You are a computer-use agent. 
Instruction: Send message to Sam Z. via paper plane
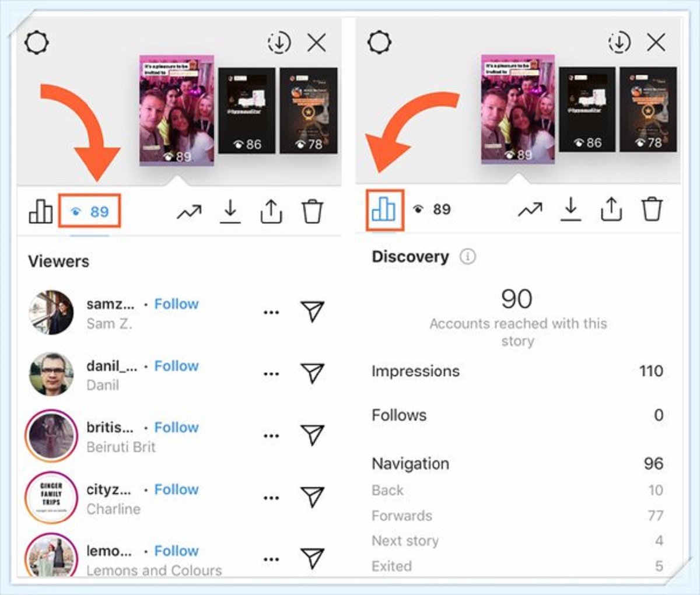click(312, 311)
